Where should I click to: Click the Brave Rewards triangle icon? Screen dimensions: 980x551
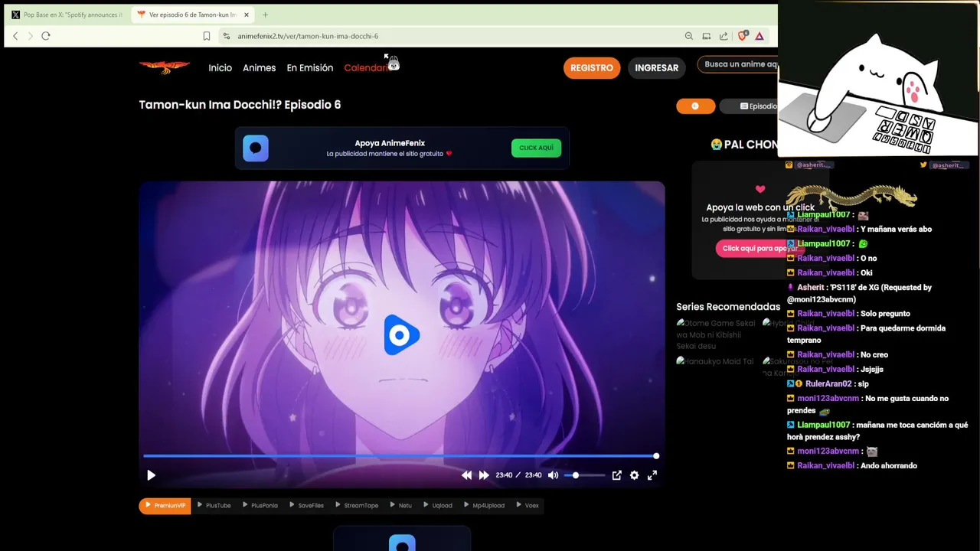coord(759,36)
